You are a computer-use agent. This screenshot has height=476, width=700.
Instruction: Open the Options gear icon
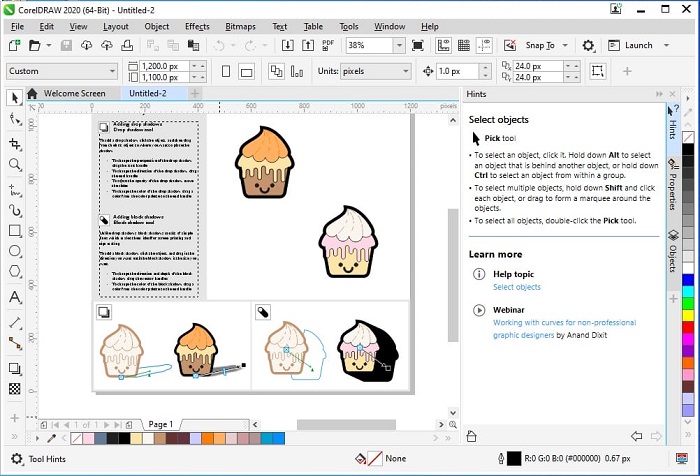point(588,46)
